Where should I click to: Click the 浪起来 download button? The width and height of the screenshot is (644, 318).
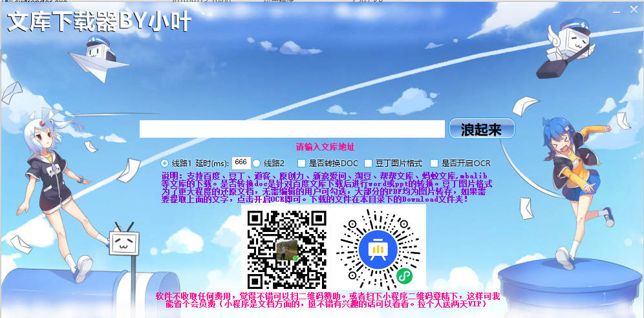pyautogui.click(x=481, y=129)
